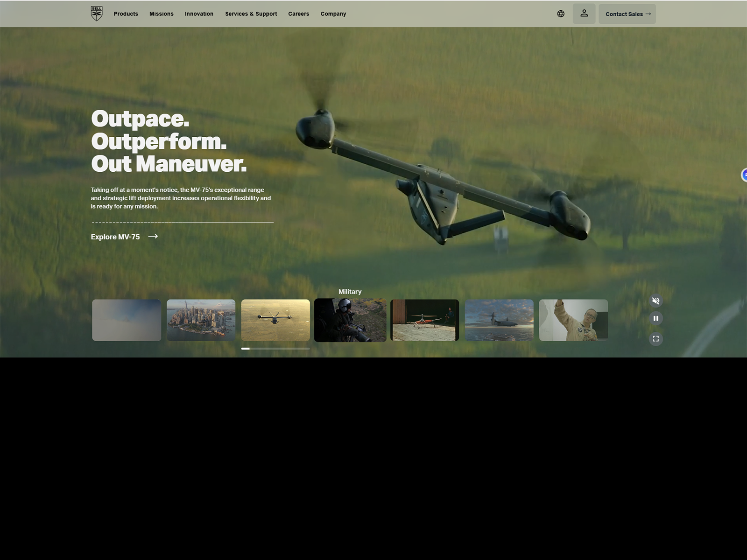Open the Innovation menu

pyautogui.click(x=199, y=14)
